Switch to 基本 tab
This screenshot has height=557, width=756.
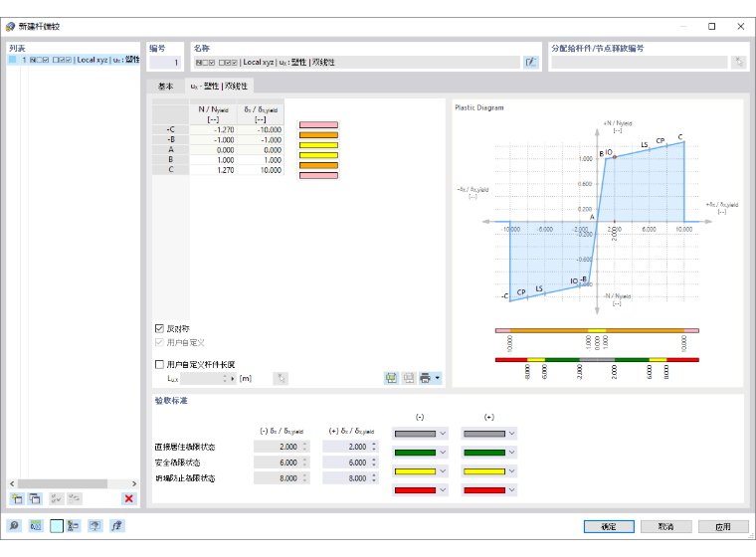pyautogui.click(x=165, y=86)
